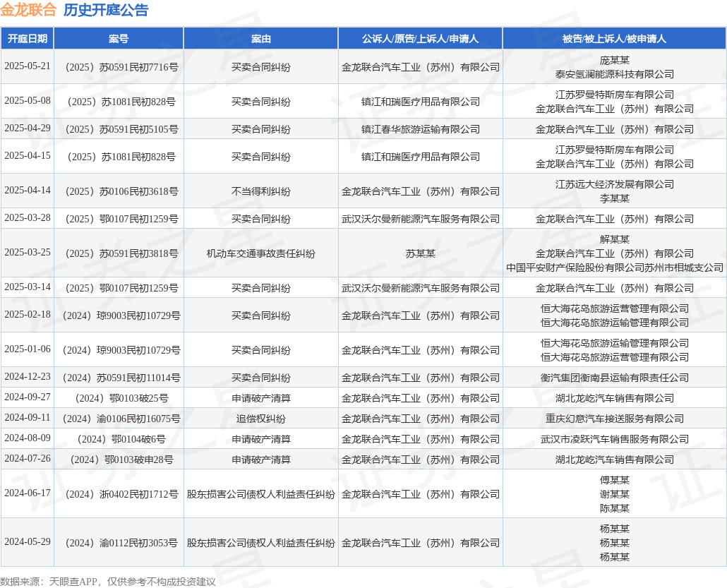Select date cell 2025-04-29

click(28, 128)
